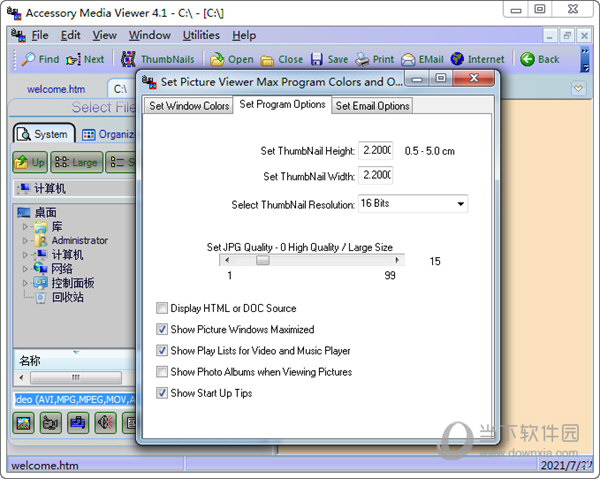Open the file type filter combo box
This screenshot has height=479, width=600.
pos(75,400)
